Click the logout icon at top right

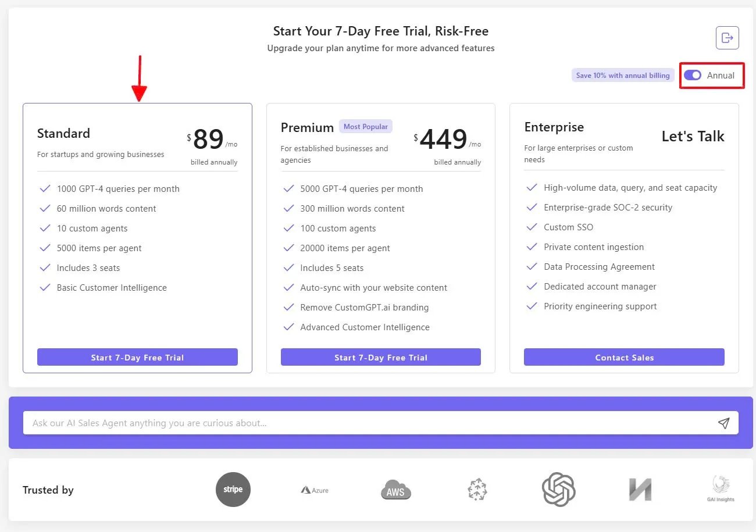pos(727,38)
